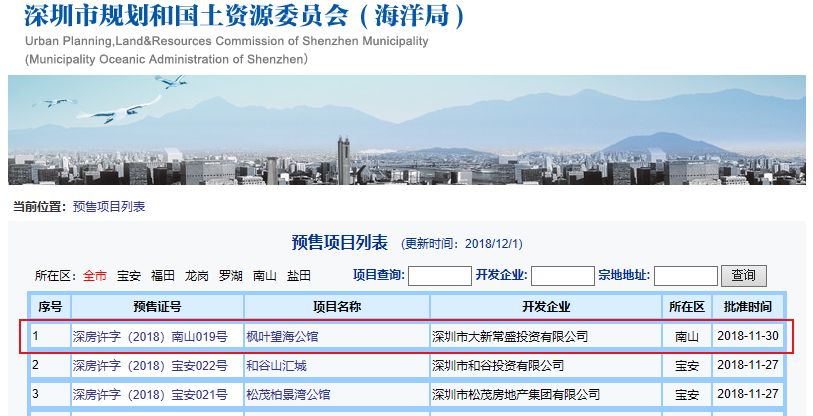Focus the 项目查询 input field
The image size is (813, 416).
pos(440,276)
